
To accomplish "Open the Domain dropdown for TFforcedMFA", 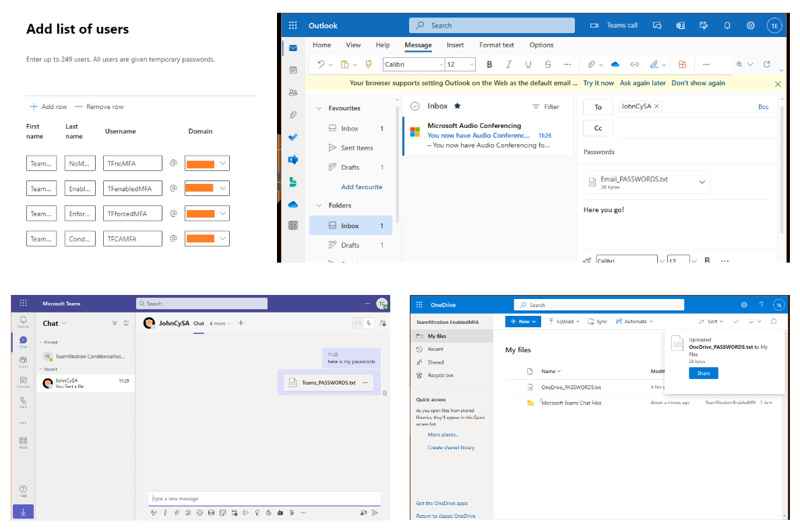I will [207, 213].
